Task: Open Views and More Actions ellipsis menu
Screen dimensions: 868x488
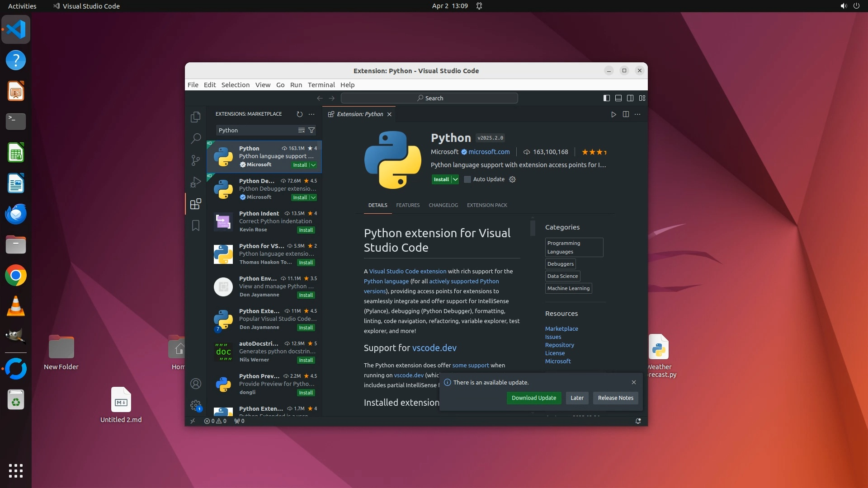Action: point(311,114)
